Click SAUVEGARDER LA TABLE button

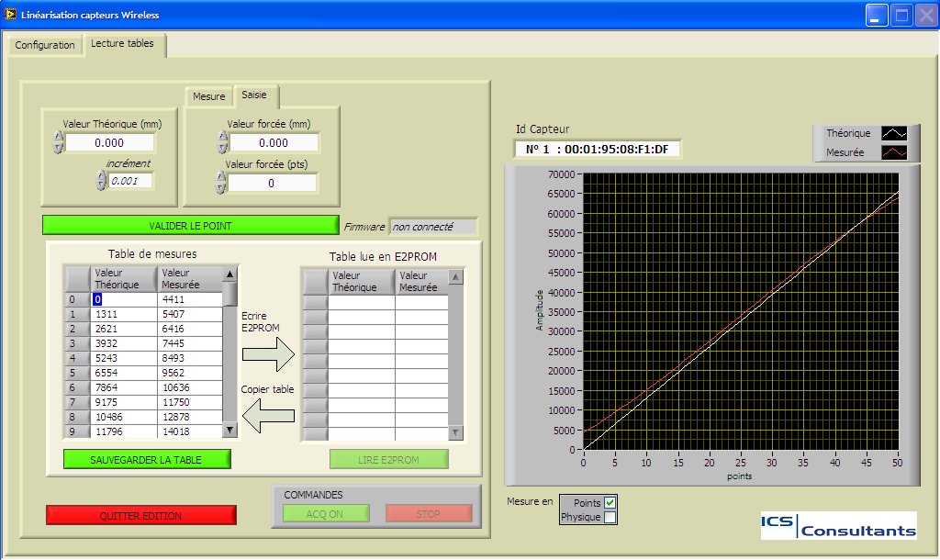coord(147,459)
